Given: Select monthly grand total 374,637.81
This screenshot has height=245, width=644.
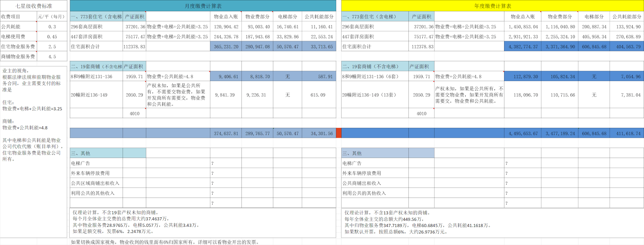Looking at the screenshot, I should (226, 133).
